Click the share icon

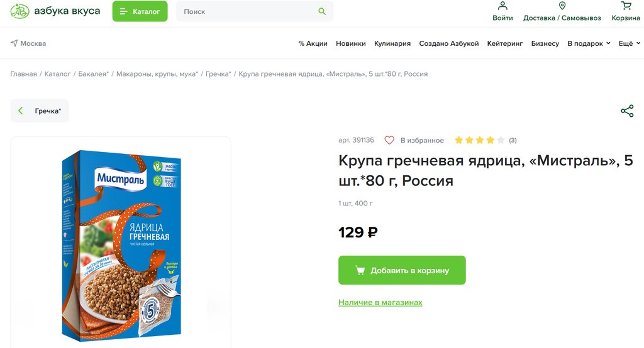[627, 111]
